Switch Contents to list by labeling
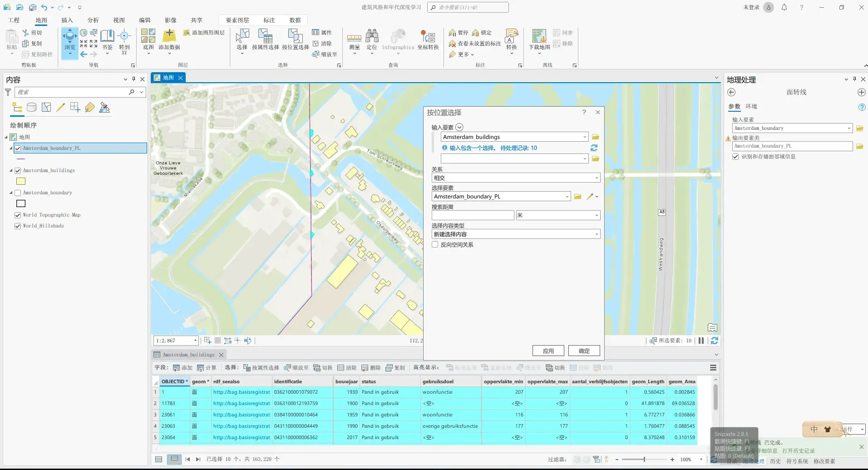The width and height of the screenshot is (868, 470). coord(90,108)
